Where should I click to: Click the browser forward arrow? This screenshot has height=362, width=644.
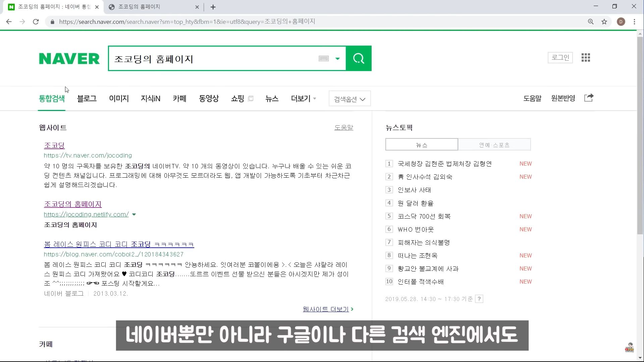[x=22, y=22]
